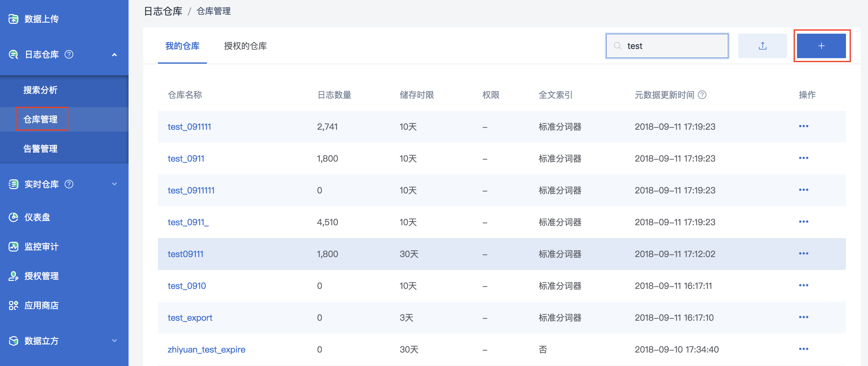Click the 实时仓库 sidebar icon

tap(13, 184)
